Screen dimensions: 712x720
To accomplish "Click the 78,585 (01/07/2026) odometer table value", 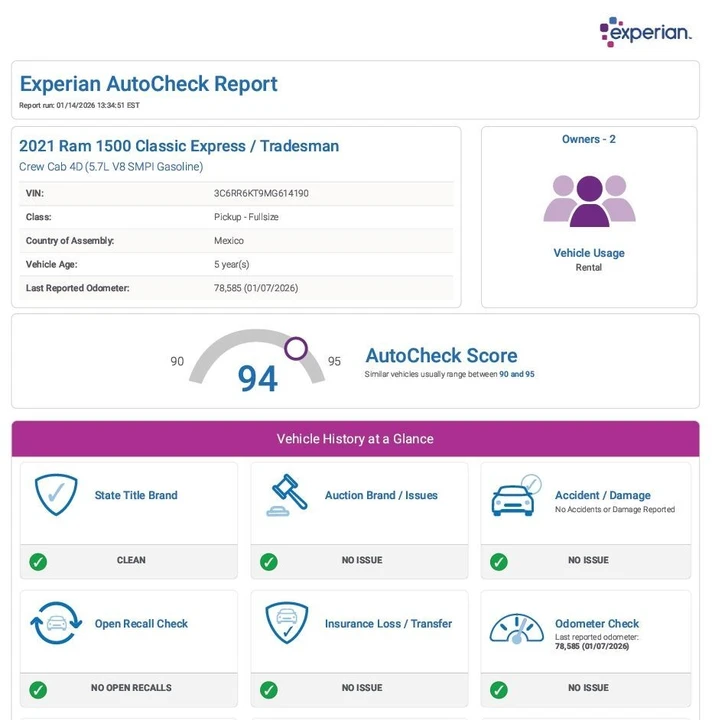I will tap(256, 288).
